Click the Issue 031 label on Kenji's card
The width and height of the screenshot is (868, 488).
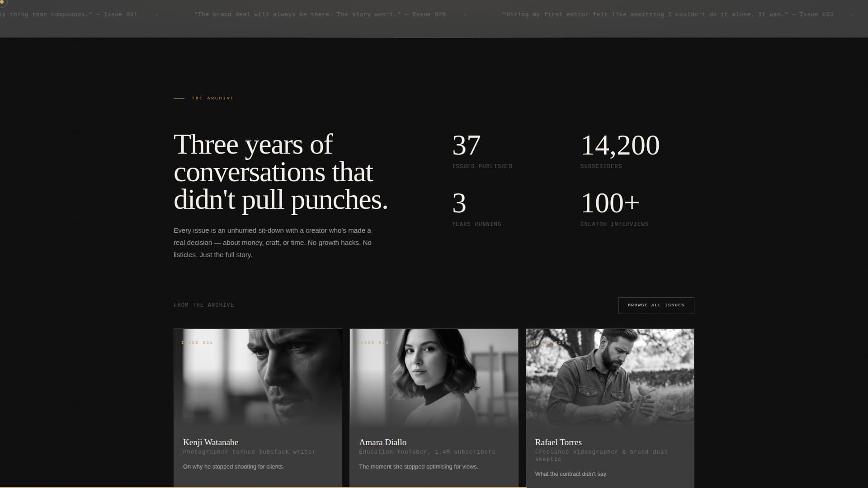pyautogui.click(x=197, y=343)
